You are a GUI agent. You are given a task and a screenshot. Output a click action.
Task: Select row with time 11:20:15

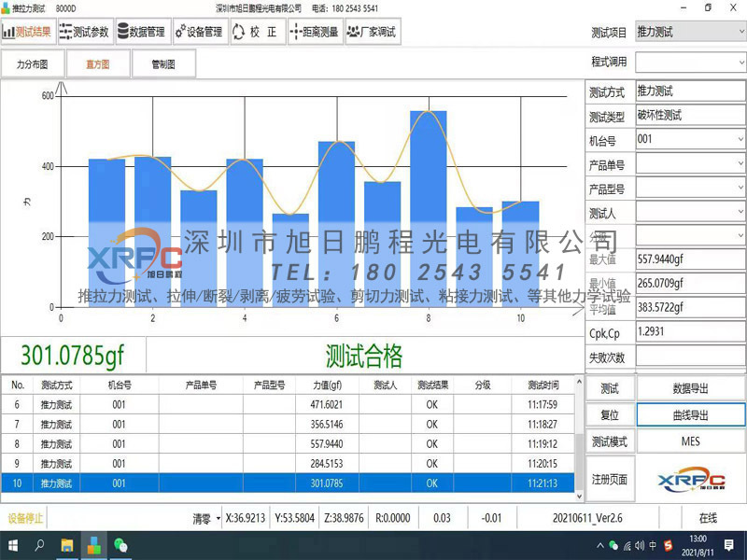[x=288, y=463]
